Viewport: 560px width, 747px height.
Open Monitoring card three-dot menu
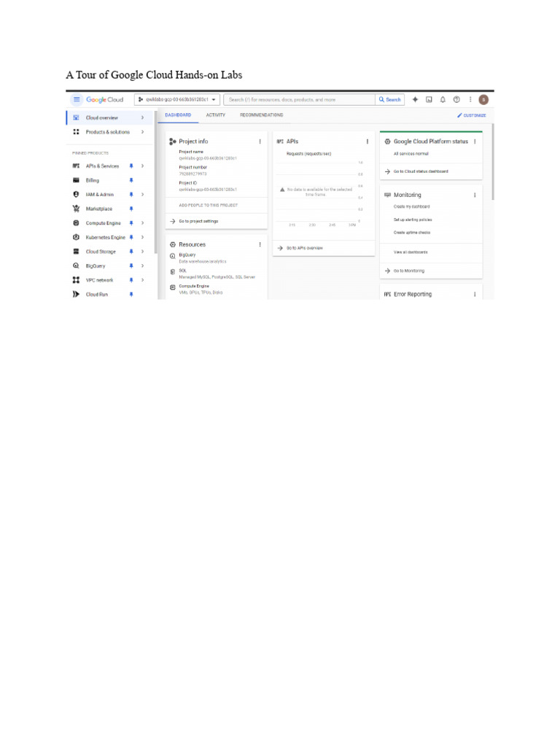[475, 195]
